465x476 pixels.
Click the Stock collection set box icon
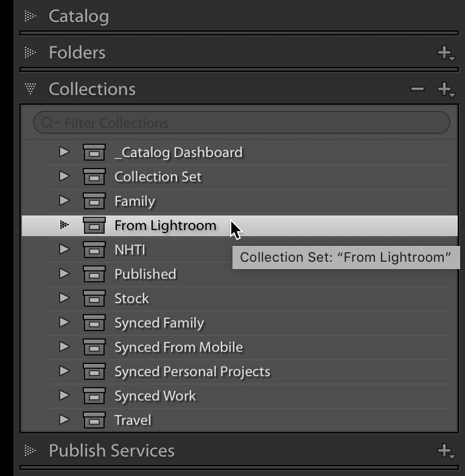pyautogui.click(x=94, y=298)
